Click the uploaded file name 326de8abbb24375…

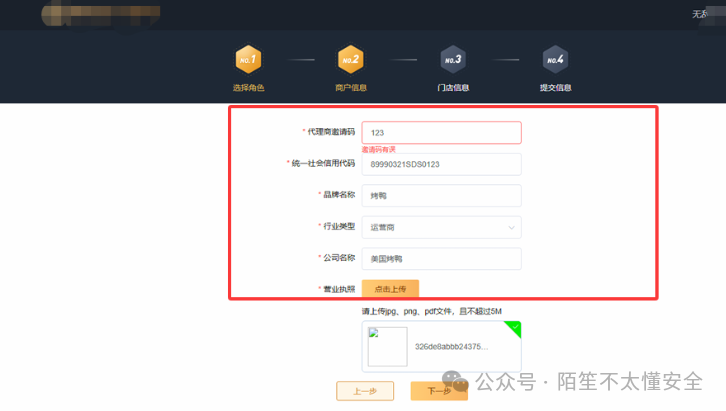click(x=451, y=347)
